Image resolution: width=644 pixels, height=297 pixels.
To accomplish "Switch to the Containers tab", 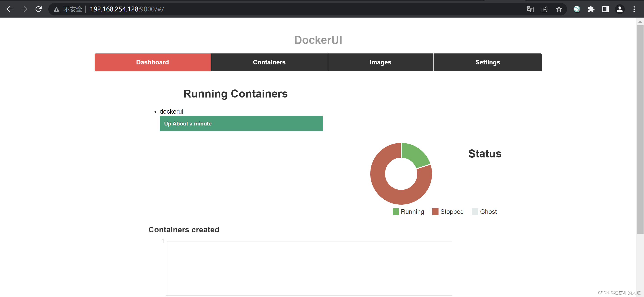I will [x=269, y=62].
